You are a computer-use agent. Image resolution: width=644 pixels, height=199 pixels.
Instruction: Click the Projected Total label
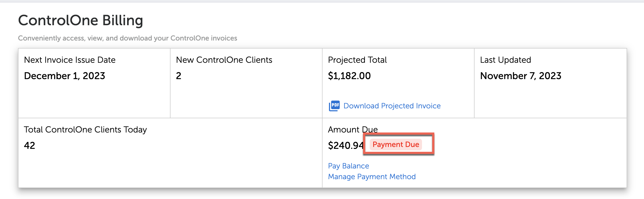(x=357, y=60)
